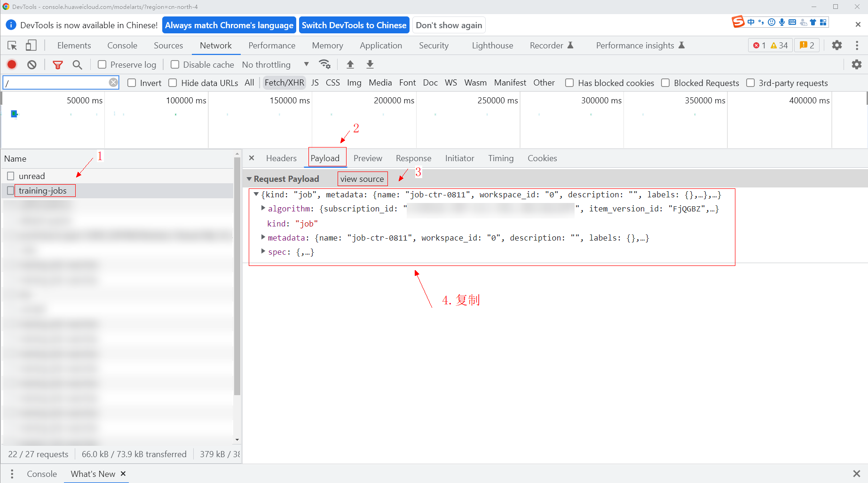Click the Don't show again button
The image size is (868, 483).
[449, 25]
